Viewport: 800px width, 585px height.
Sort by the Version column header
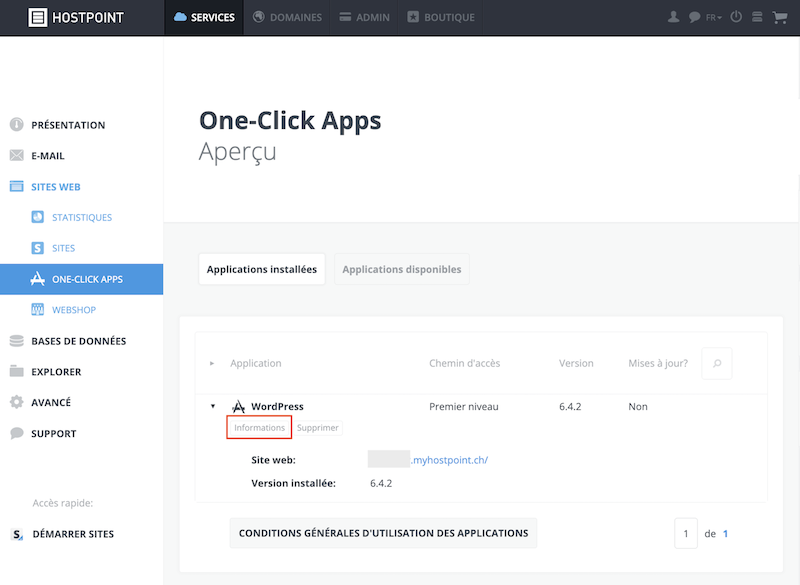[576, 363]
